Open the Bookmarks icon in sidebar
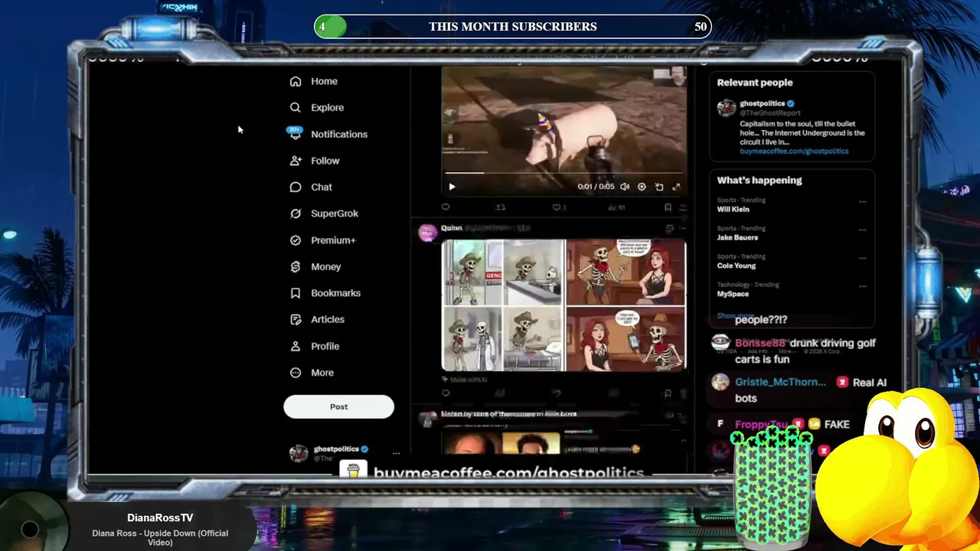The height and width of the screenshot is (551, 980). pos(296,293)
